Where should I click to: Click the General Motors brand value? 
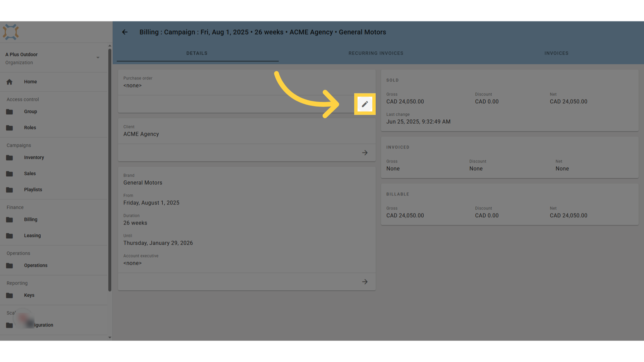(143, 183)
